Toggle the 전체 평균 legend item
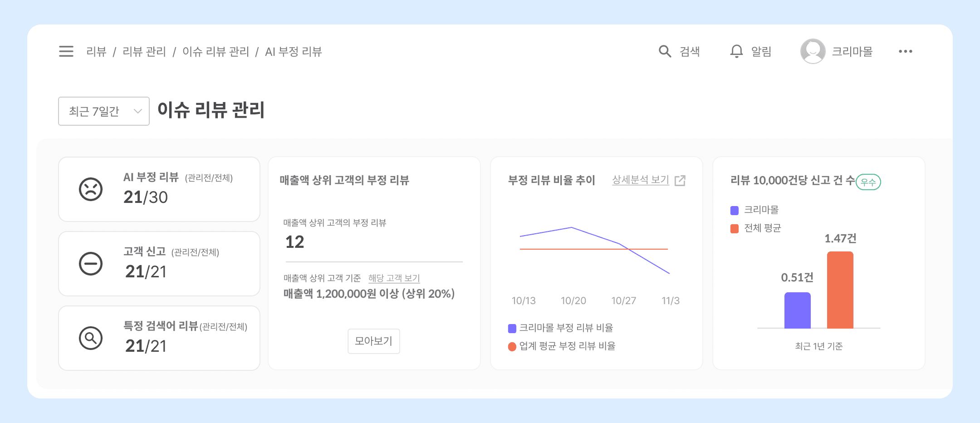This screenshot has width=980, height=423. (757, 228)
